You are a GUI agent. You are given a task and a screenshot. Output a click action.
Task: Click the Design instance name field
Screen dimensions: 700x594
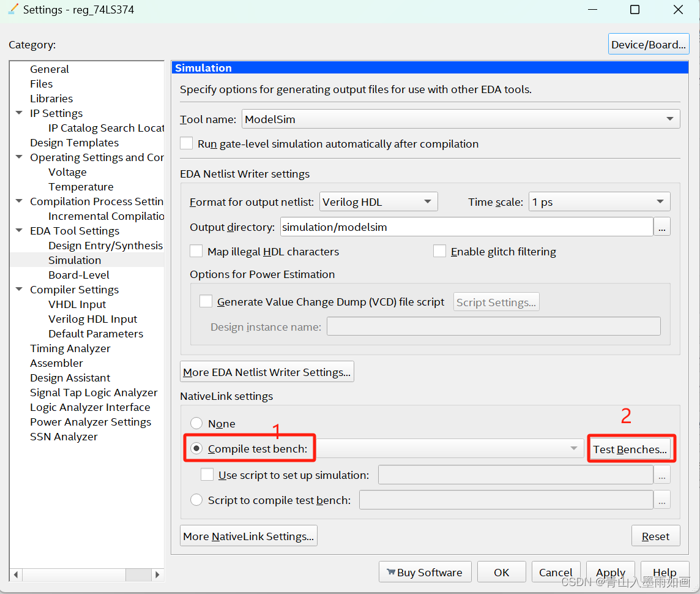point(493,326)
